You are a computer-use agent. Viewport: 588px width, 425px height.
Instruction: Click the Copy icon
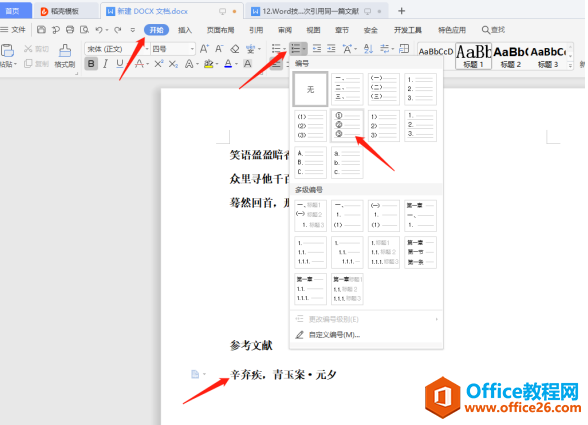pos(28,63)
